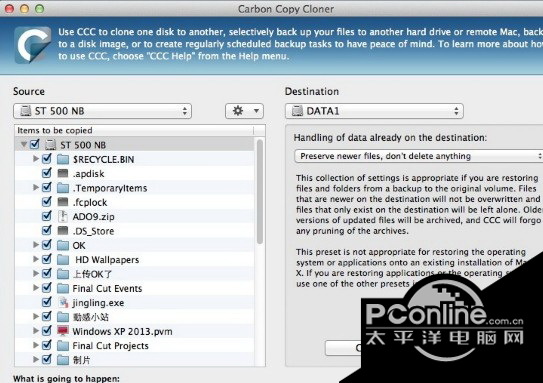Image resolution: width=543 pixels, height=383 pixels.
Task: Open the Source disk ST 500 NB dropdown
Action: (103, 111)
